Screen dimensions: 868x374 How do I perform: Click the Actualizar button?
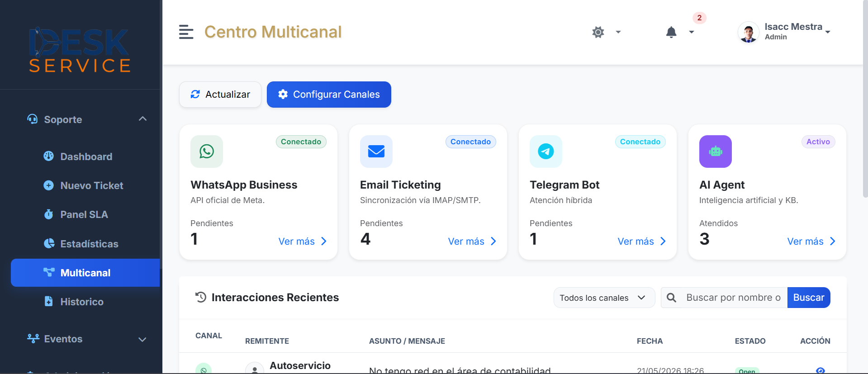pos(220,95)
